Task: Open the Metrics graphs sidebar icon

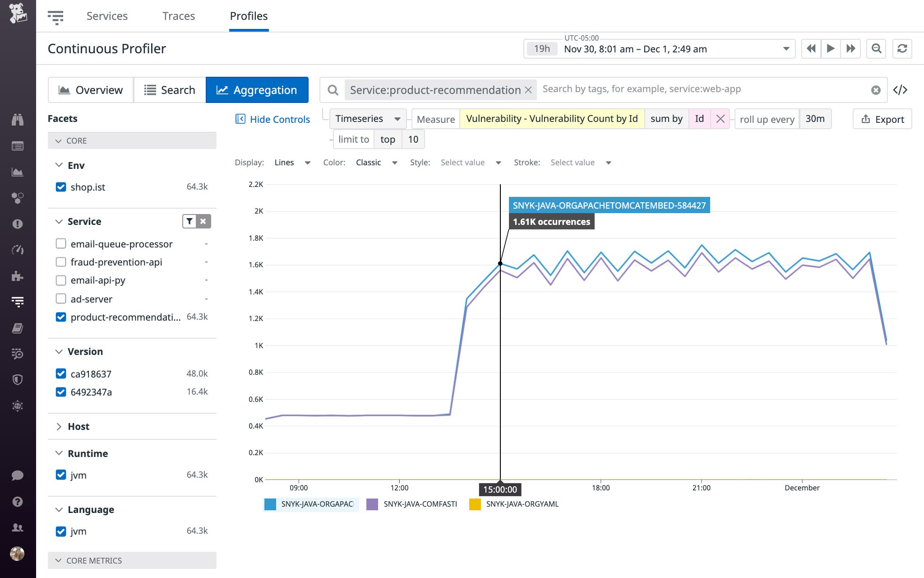Action: coord(18,172)
